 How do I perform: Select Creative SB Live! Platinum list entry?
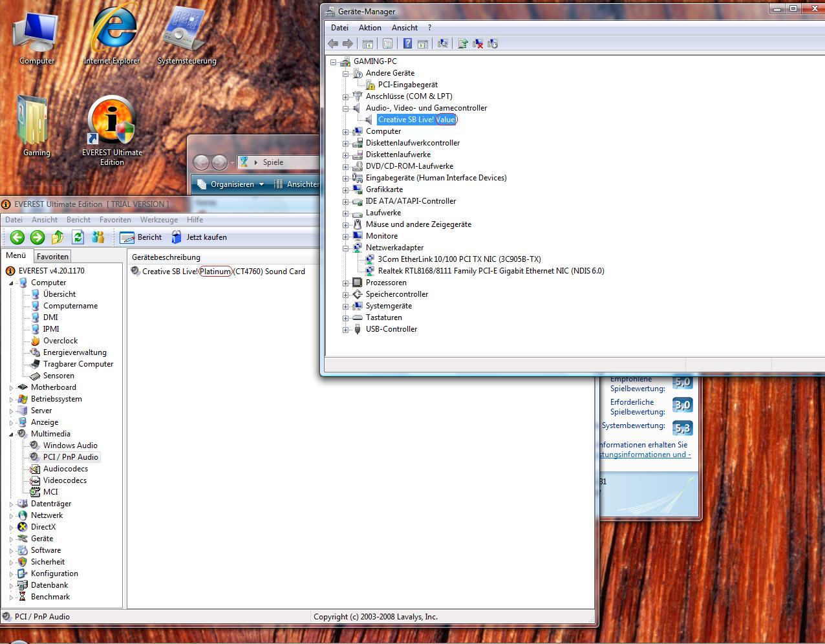218,272
